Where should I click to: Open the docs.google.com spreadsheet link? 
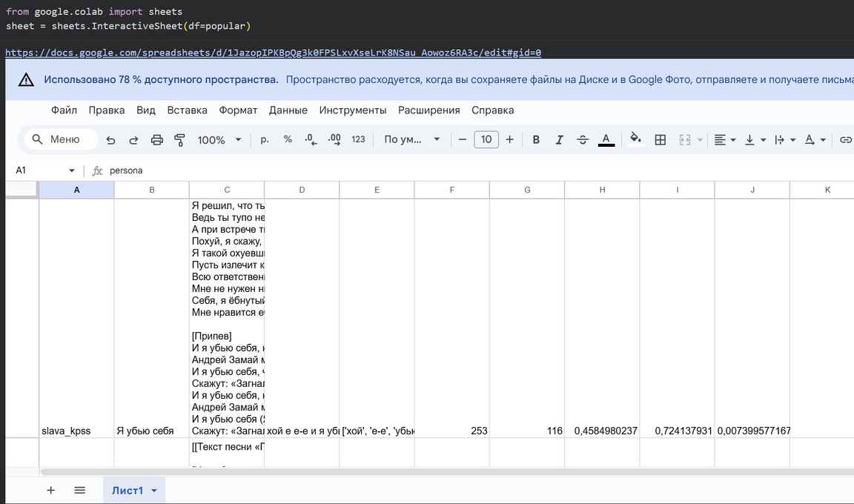pyautogui.click(x=273, y=53)
